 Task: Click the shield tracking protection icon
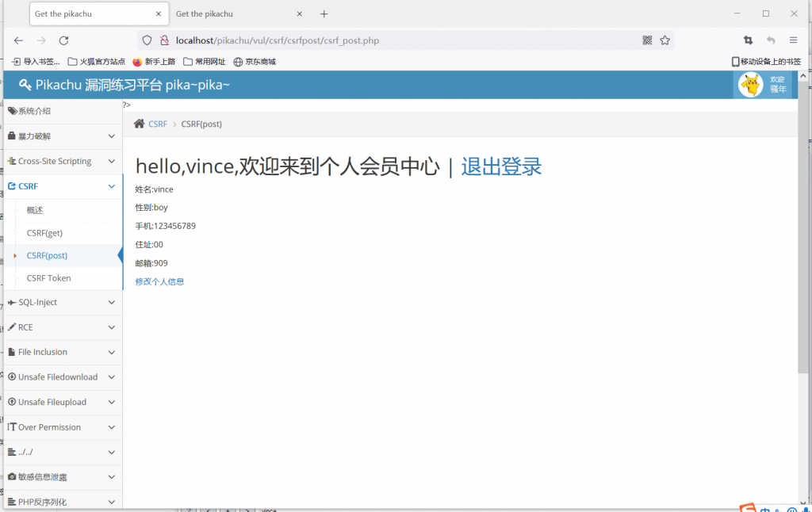(x=147, y=40)
